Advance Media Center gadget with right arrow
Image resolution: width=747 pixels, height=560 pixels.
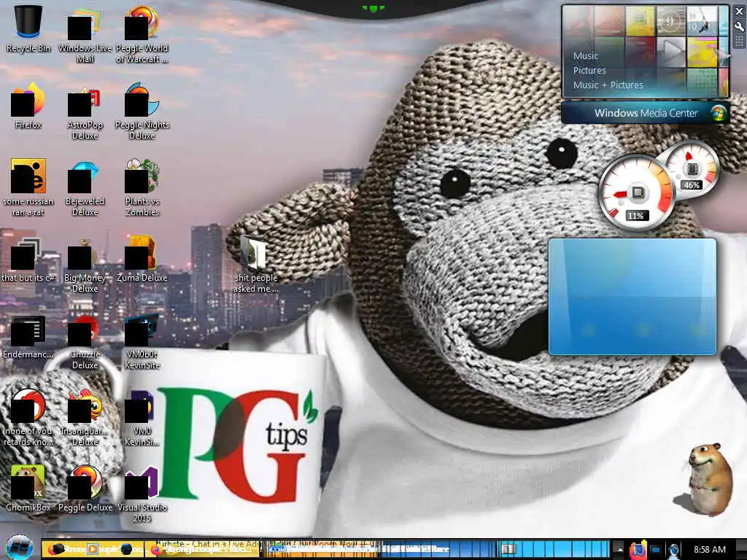[724, 56]
